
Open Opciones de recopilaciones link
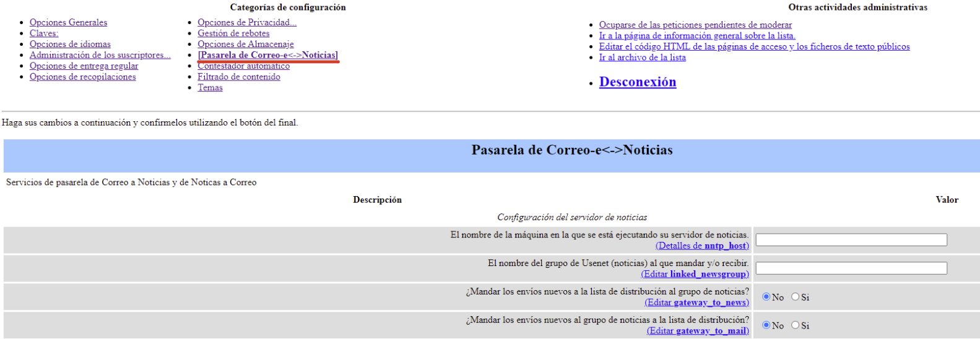(x=82, y=77)
